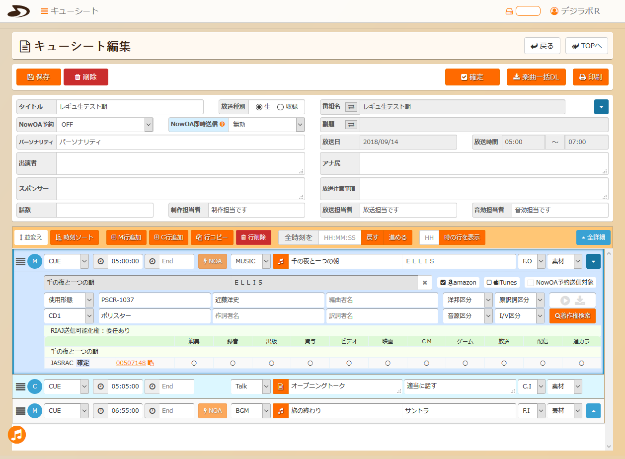
Task: Click the floating orange music note button
Action: pyautogui.click(x=17, y=434)
